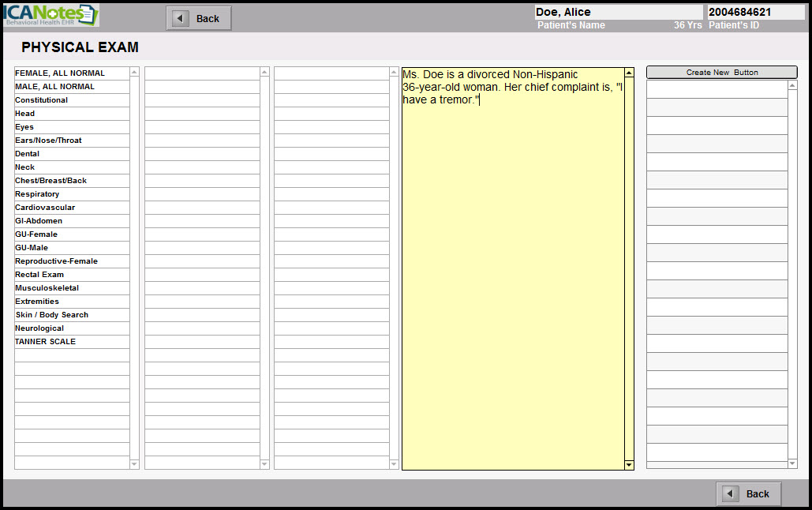812x510 pixels.
Task: Click the Patient's ID field
Action: point(755,13)
